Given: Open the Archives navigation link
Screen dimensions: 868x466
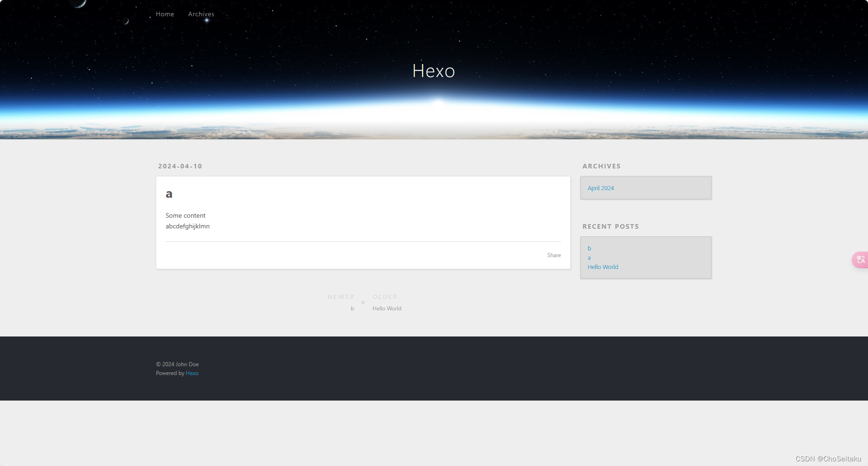Looking at the screenshot, I should 201,14.
